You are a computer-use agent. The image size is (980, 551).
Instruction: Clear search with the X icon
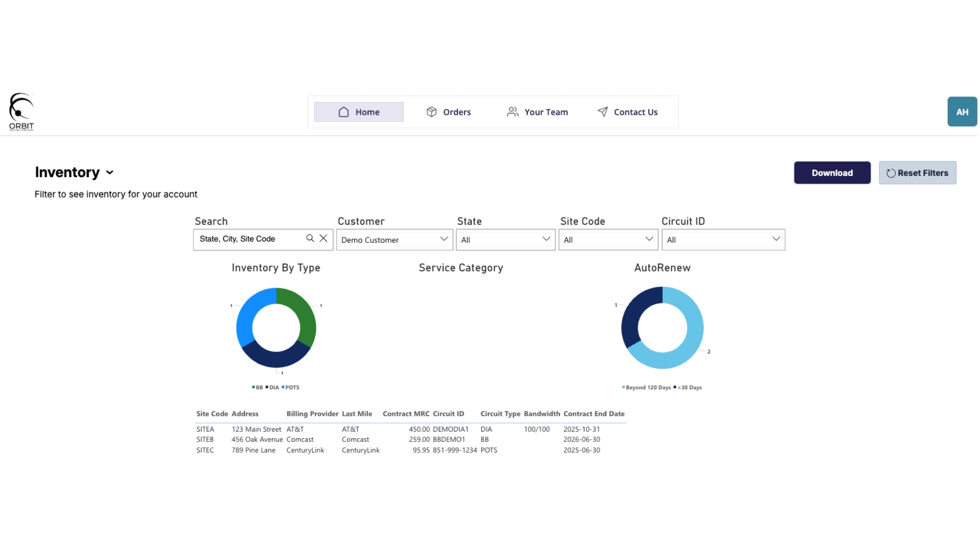click(x=323, y=238)
